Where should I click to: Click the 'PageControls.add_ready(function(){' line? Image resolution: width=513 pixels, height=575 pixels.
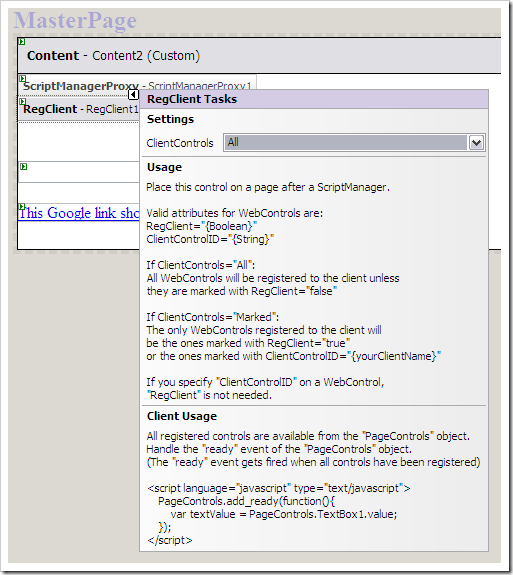[246, 501]
